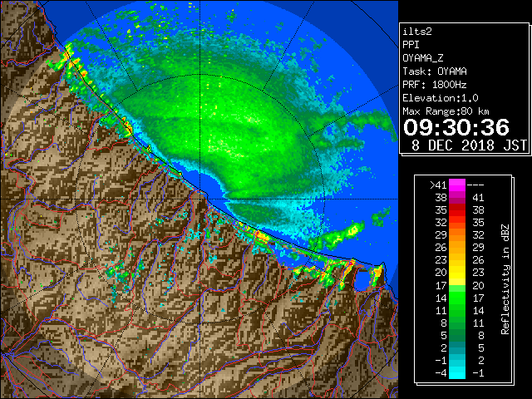Image resolution: width=532 pixels, height=399 pixels.
Task: Select the '>41' legend label
Action: (438, 185)
